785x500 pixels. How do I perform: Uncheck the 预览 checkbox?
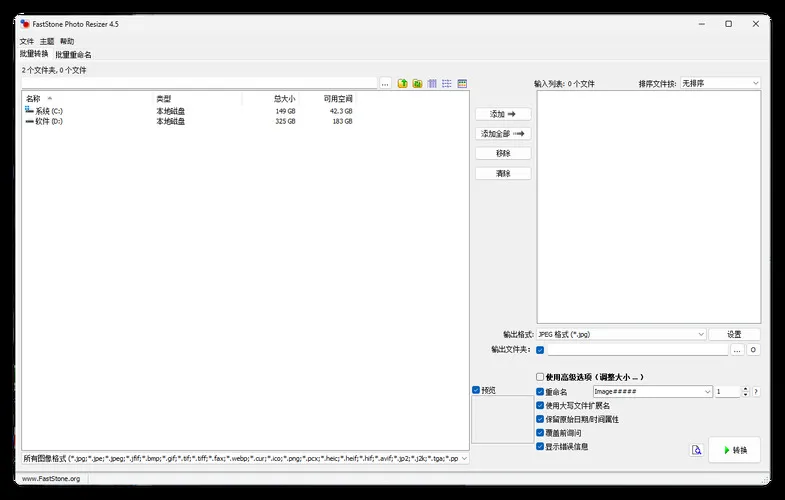476,390
